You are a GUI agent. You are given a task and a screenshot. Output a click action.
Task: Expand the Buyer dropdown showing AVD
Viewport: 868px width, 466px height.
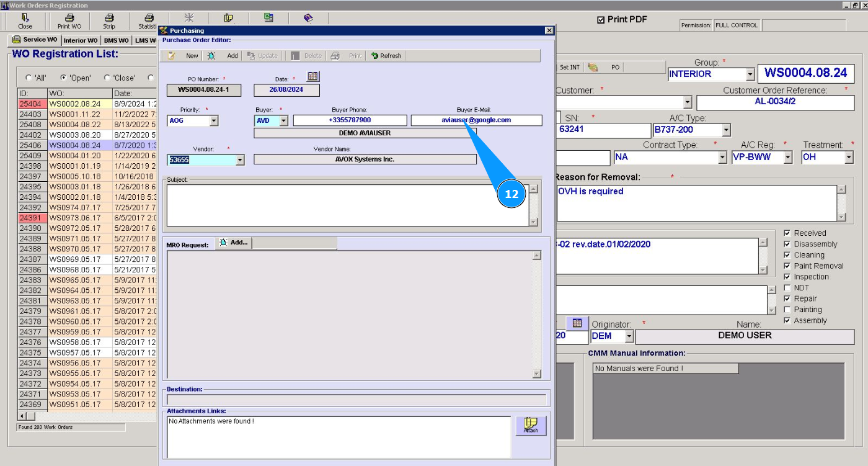(x=283, y=121)
